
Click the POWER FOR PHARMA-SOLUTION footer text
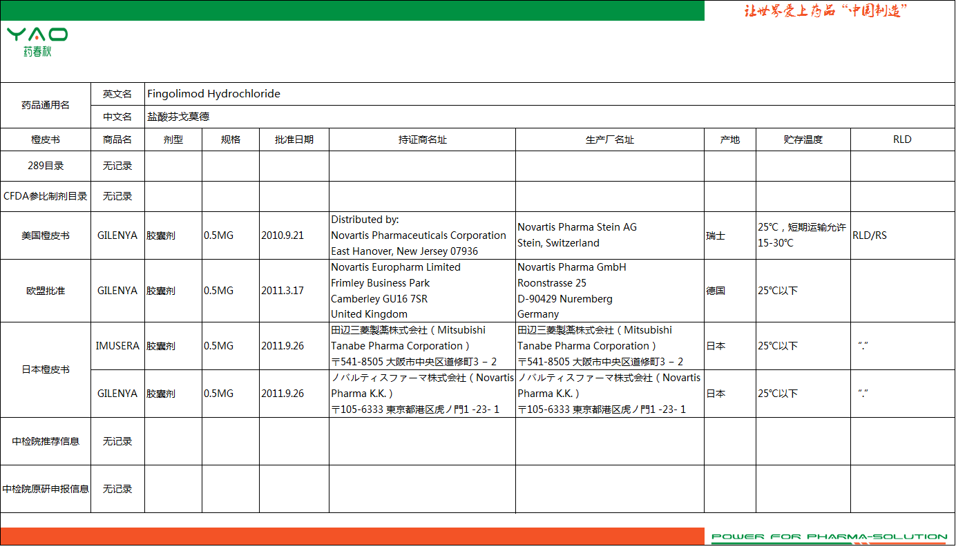(x=829, y=537)
